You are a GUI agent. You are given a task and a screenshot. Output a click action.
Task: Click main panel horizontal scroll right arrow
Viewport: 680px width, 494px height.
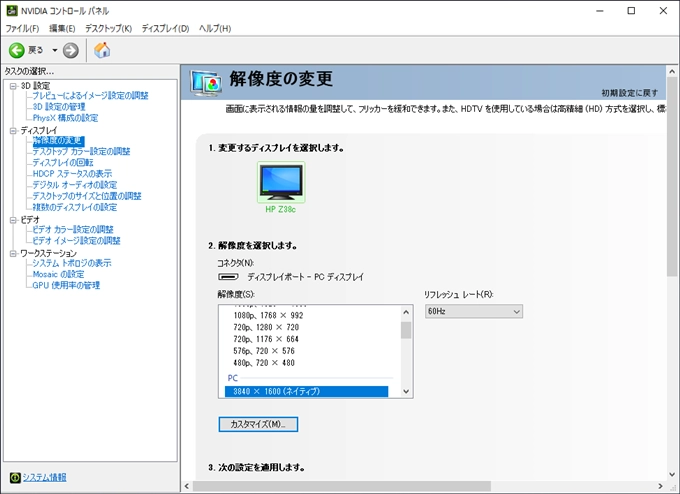tap(660, 486)
